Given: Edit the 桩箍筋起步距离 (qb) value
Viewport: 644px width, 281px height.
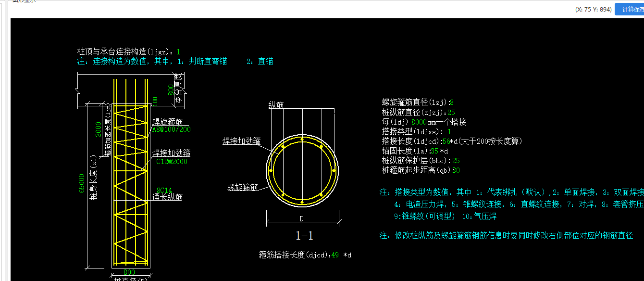Looking at the screenshot, I should (x=456, y=170).
